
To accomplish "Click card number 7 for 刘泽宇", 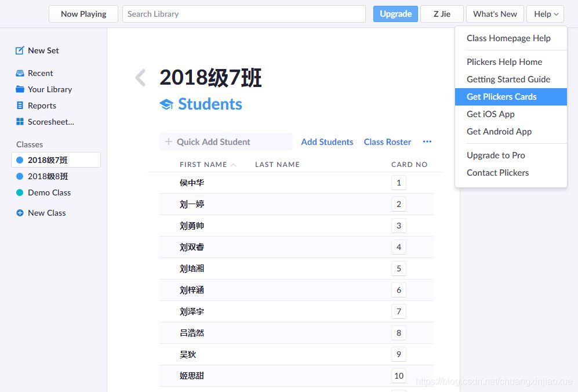I will tap(398, 311).
